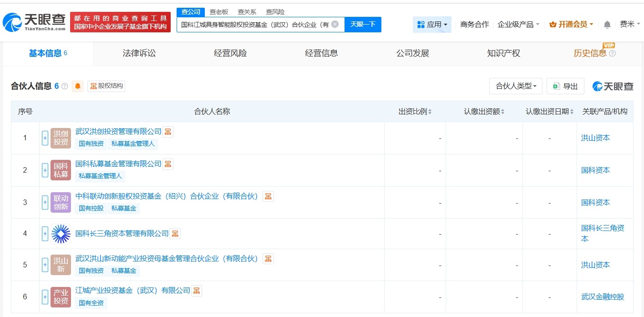The height and width of the screenshot is (317, 644).
Task: Open the 合伙人类型 filter dropdown
Action: click(x=516, y=86)
